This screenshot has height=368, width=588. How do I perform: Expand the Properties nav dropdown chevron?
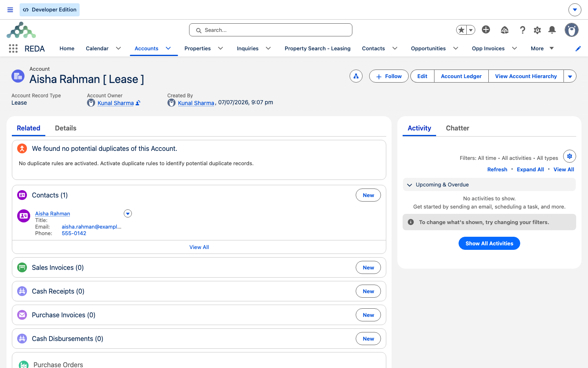(x=220, y=48)
